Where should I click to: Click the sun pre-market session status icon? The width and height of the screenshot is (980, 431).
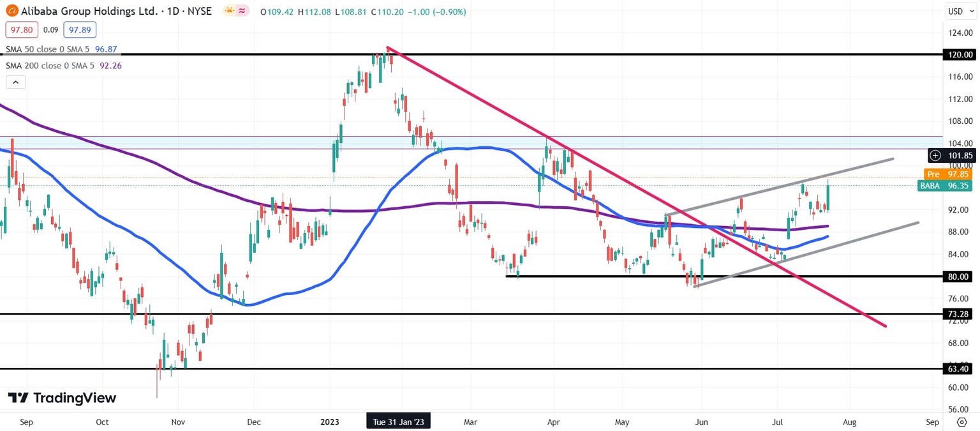point(228,11)
